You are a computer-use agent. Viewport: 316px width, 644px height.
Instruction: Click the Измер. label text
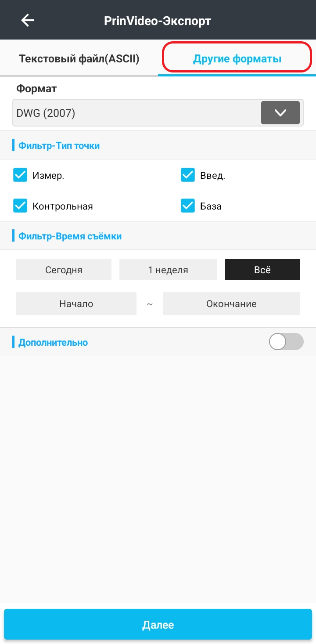pos(48,176)
